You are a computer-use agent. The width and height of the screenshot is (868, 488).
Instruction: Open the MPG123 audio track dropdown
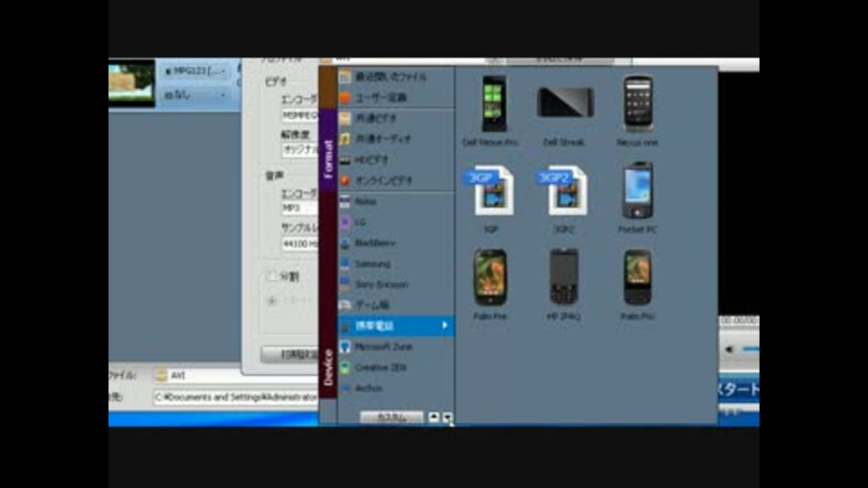[x=195, y=70]
